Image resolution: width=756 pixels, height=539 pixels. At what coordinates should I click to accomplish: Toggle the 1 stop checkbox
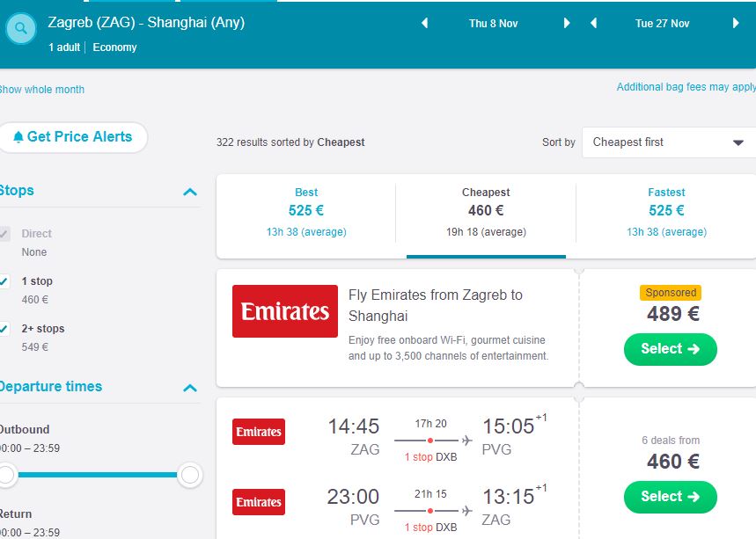click(x=5, y=281)
